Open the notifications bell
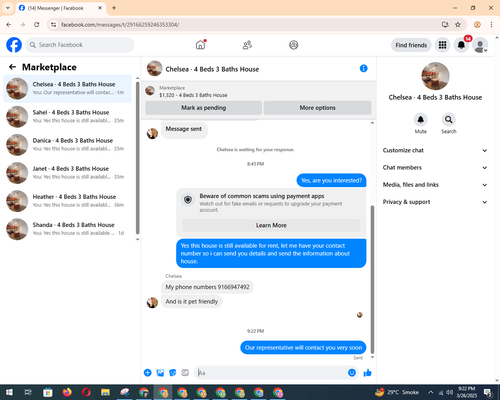 461,45
